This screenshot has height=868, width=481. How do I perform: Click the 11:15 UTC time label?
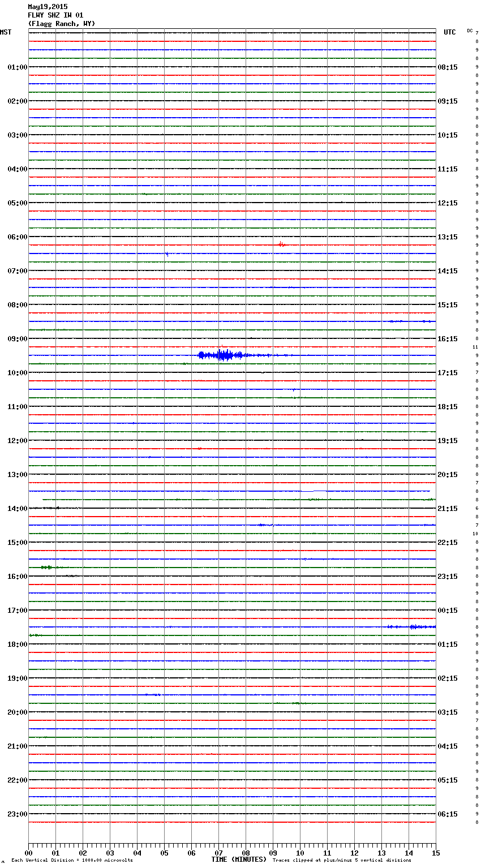coord(448,169)
